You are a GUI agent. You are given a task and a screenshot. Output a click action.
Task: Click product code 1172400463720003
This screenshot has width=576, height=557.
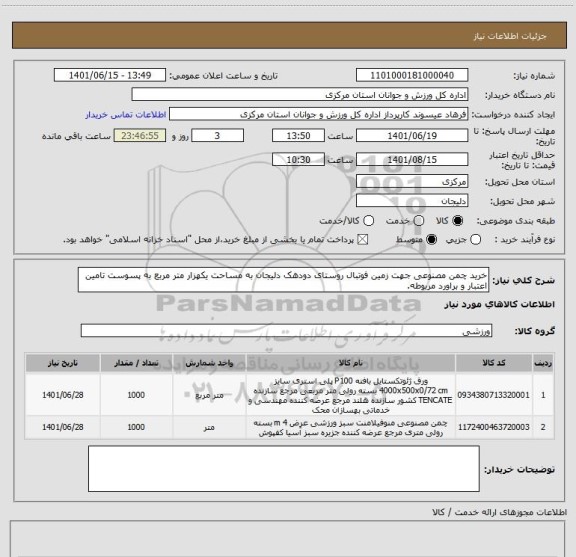[493, 427]
